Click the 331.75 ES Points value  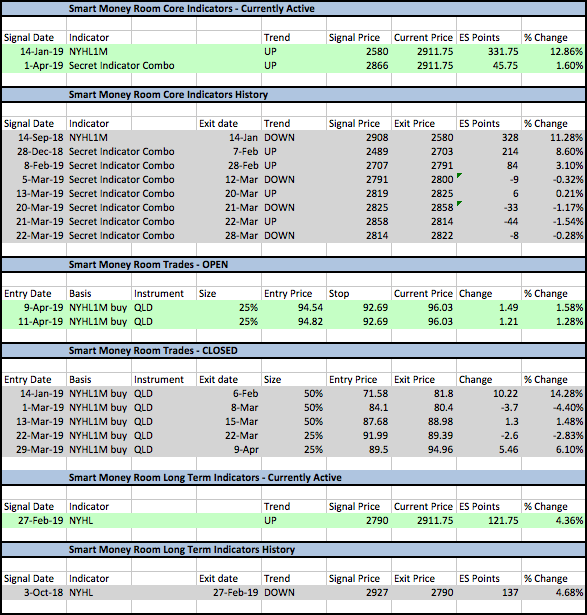pyautogui.click(x=503, y=51)
